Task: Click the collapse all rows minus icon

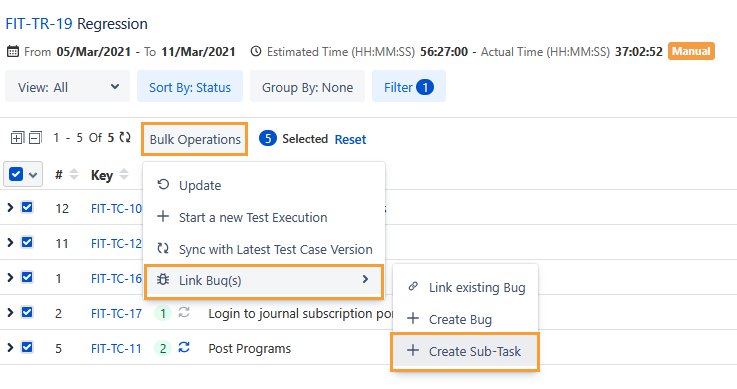Action: (x=35, y=138)
